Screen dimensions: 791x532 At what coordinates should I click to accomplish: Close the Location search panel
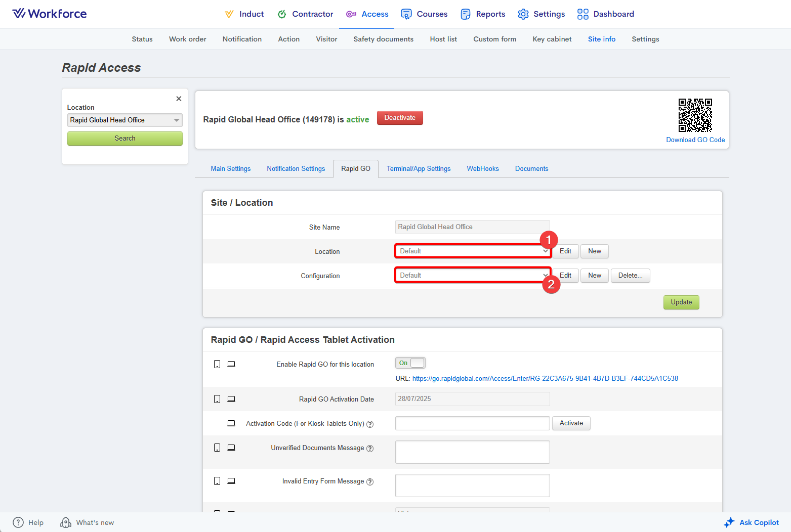coord(179,99)
